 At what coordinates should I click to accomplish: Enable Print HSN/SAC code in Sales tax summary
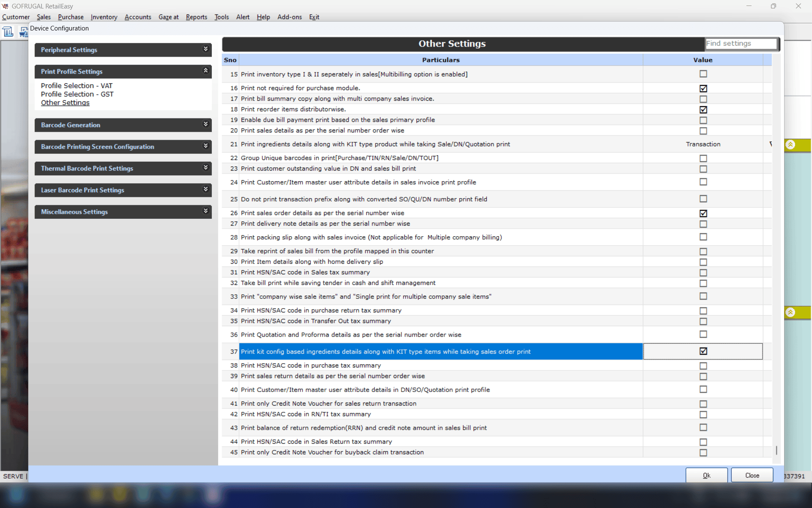click(703, 273)
